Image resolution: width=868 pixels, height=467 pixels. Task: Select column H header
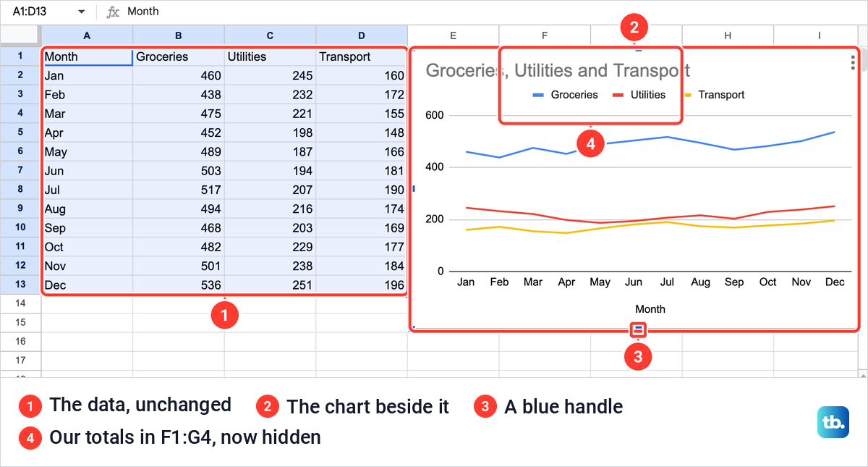[728, 35]
